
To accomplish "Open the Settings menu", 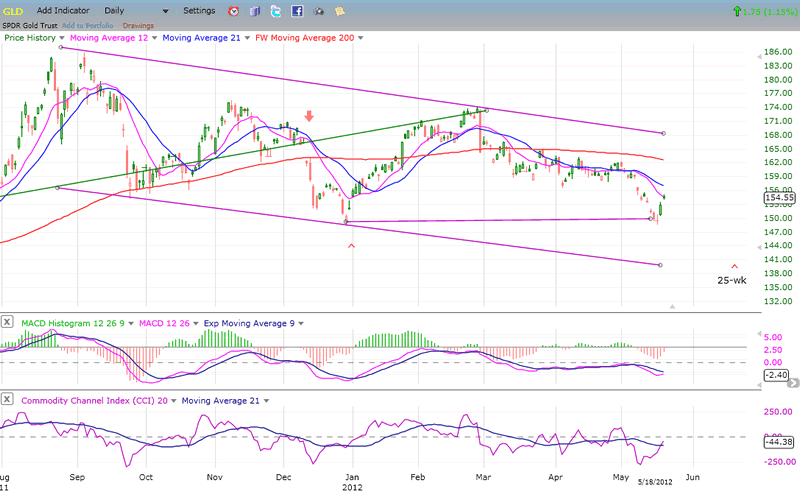I will pos(199,11).
